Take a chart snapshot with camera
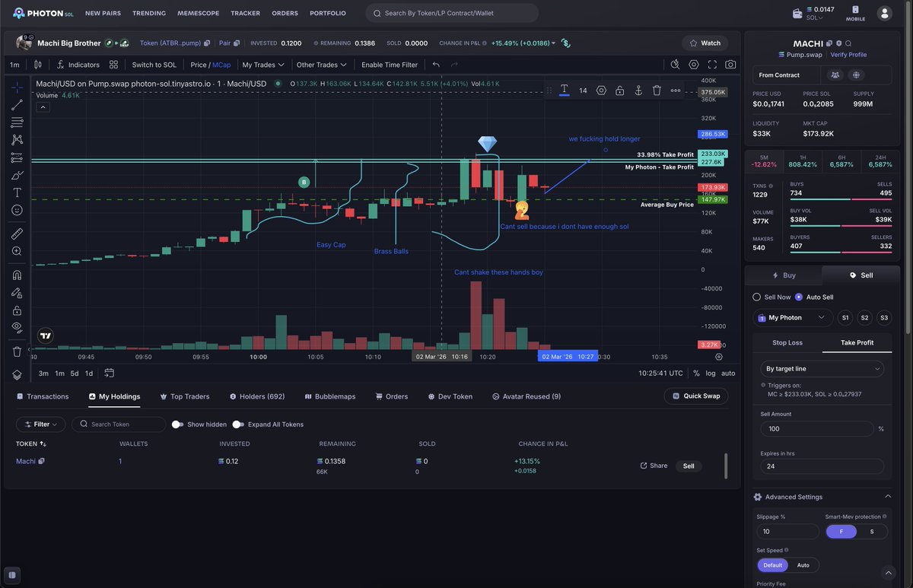The height and width of the screenshot is (588, 913). coord(731,65)
